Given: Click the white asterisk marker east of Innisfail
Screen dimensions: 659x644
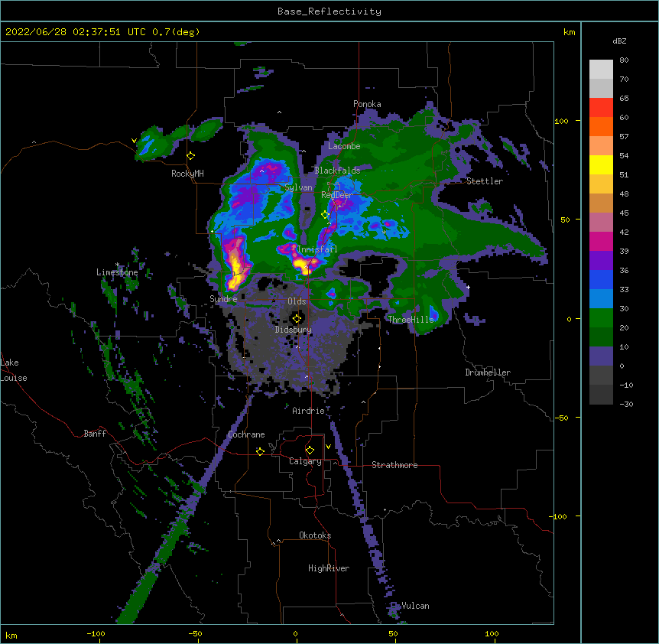Looking at the screenshot, I should point(384,232).
